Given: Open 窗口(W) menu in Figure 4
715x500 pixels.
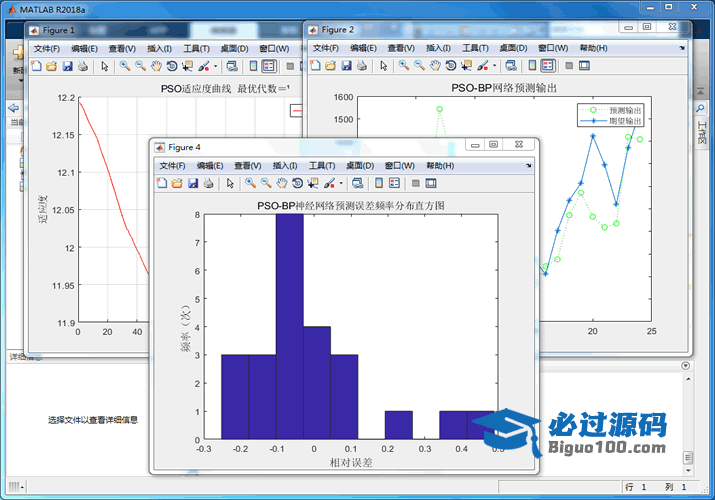Looking at the screenshot, I should click(400, 166).
